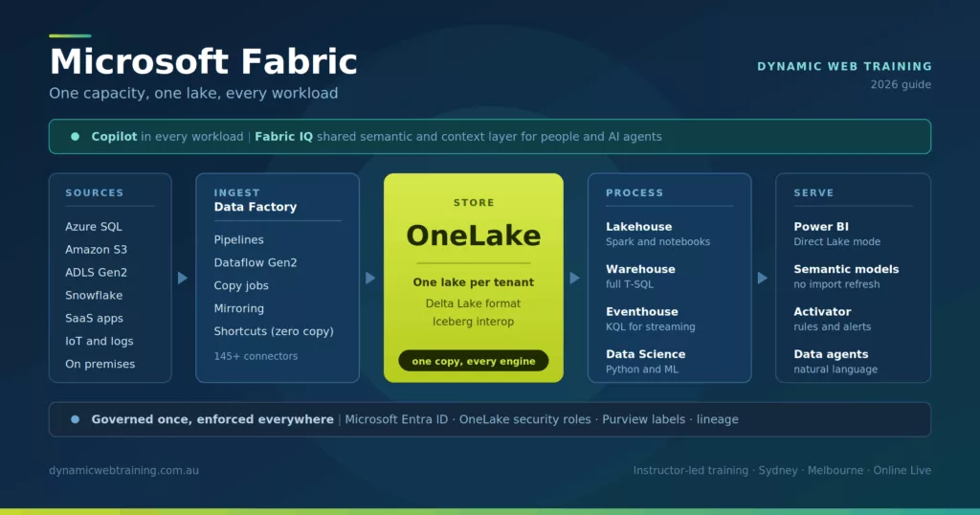Click "Melbourne" in the footer
The height and width of the screenshot is (515, 980).
835,471
